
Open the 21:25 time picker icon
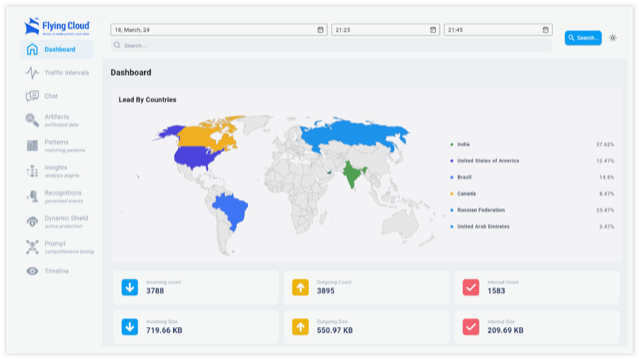point(433,30)
